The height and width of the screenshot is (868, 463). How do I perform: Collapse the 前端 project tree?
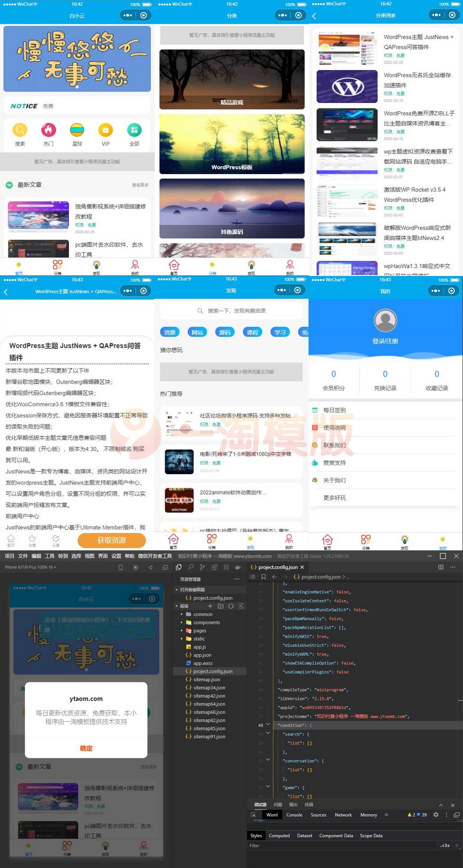177,606
